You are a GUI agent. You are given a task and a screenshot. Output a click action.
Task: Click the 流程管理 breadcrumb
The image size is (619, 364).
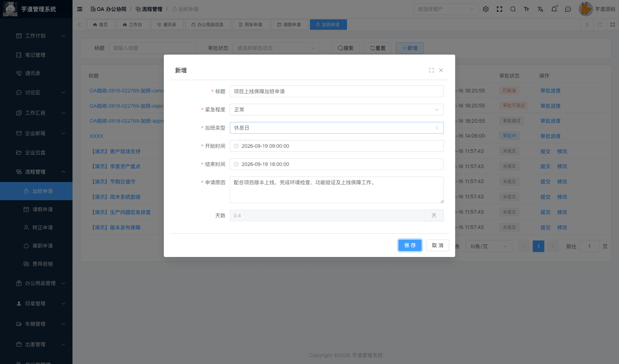tap(149, 9)
